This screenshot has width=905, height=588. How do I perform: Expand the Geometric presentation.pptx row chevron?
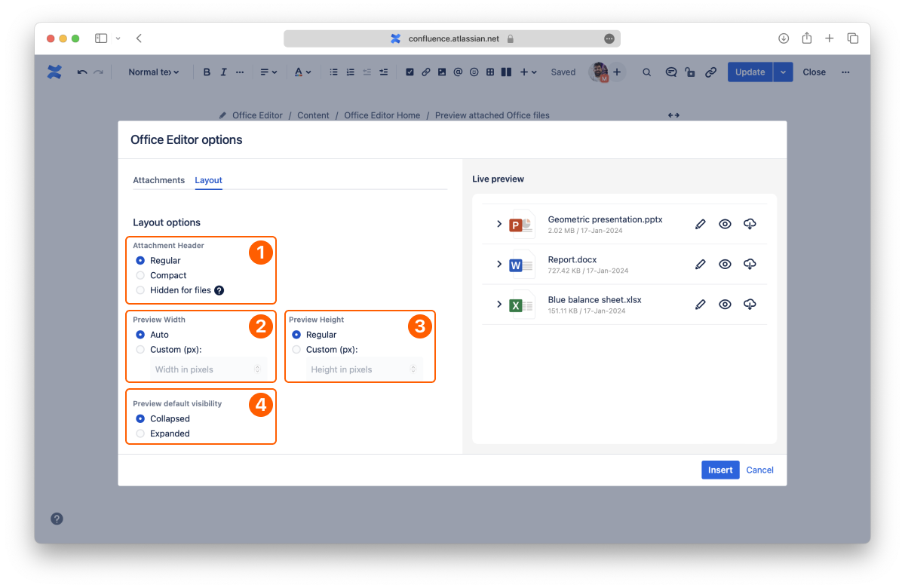click(x=499, y=224)
